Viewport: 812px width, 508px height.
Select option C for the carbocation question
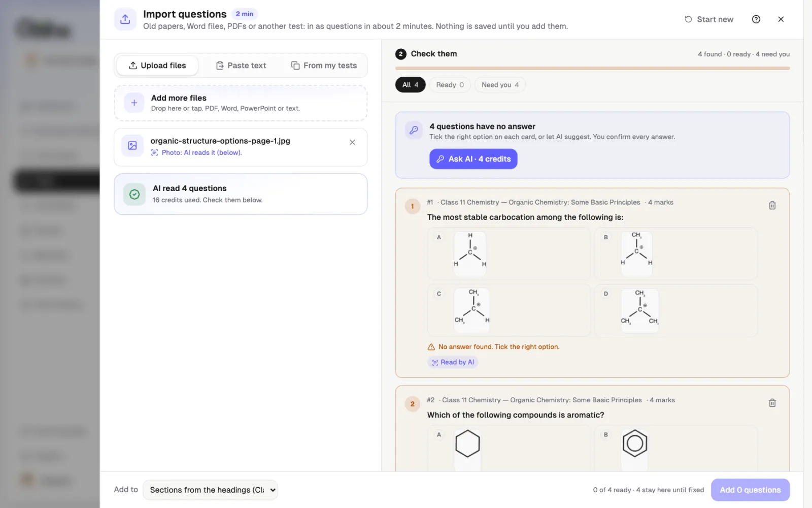click(509, 310)
